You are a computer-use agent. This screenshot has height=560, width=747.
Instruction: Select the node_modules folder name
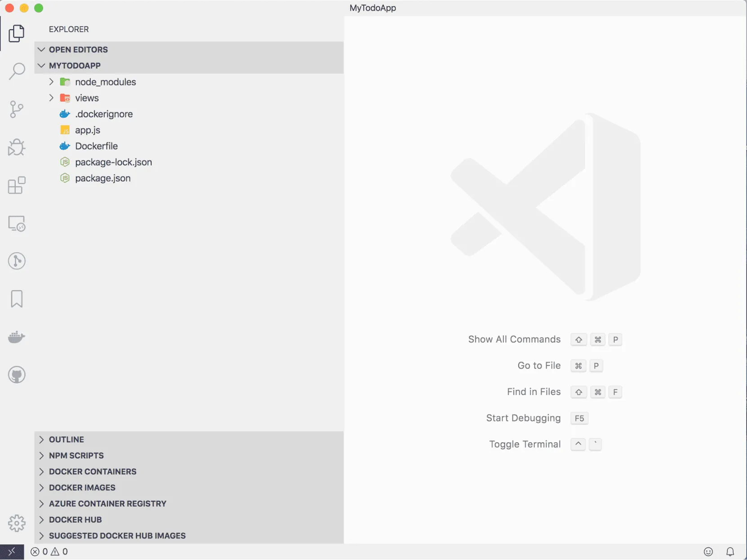click(106, 82)
